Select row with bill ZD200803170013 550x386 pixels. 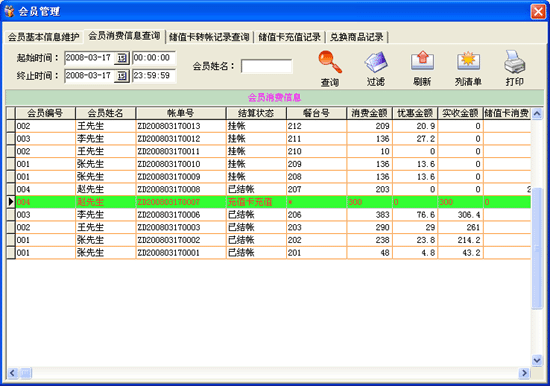(x=269, y=126)
